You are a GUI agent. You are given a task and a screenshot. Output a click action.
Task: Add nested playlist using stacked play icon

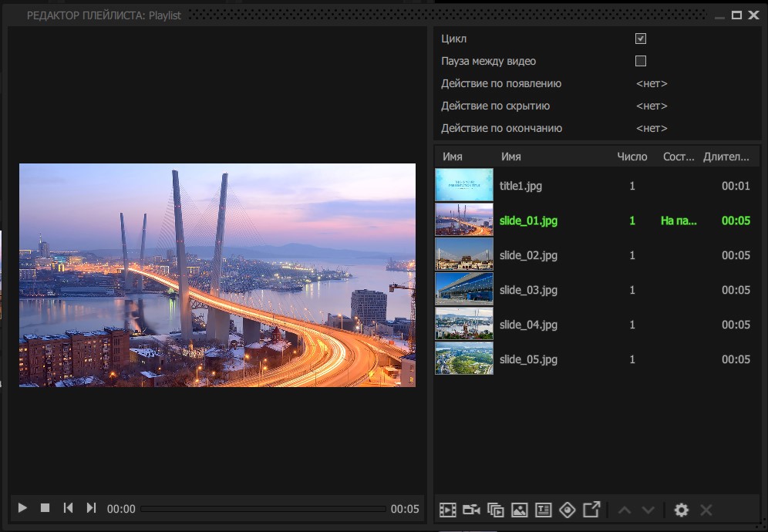tap(495, 510)
